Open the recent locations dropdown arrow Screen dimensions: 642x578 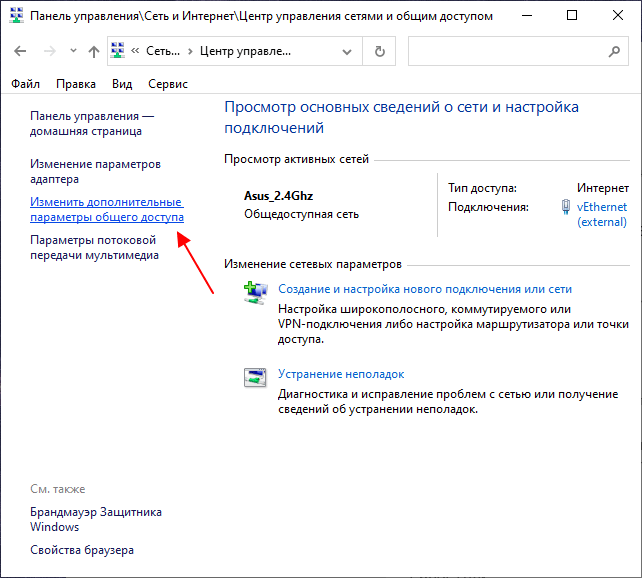(71, 51)
